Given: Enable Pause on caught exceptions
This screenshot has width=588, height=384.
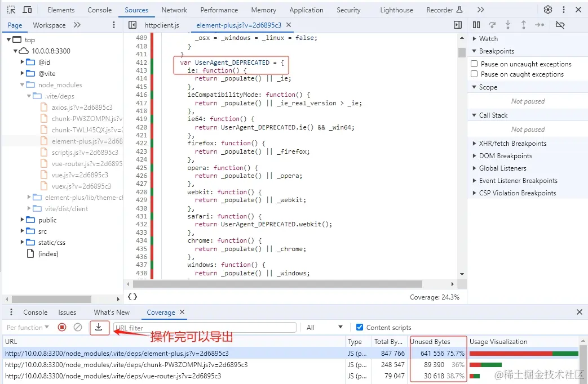Looking at the screenshot, I should pos(474,74).
